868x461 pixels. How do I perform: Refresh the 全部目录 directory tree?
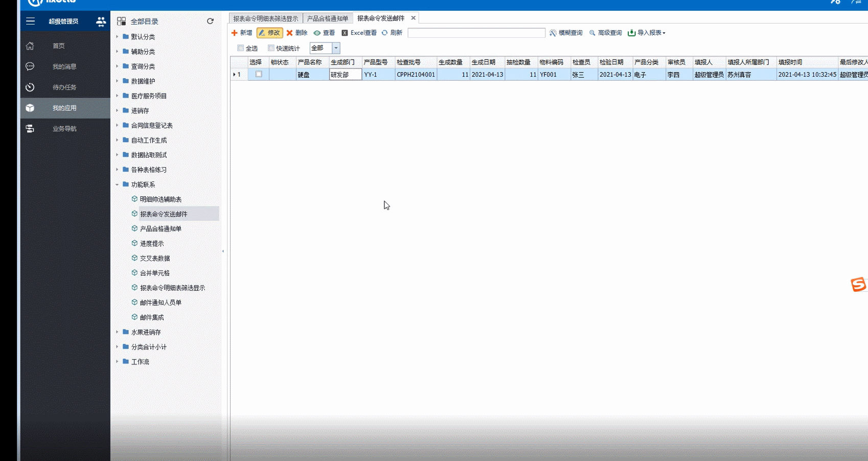coord(210,21)
